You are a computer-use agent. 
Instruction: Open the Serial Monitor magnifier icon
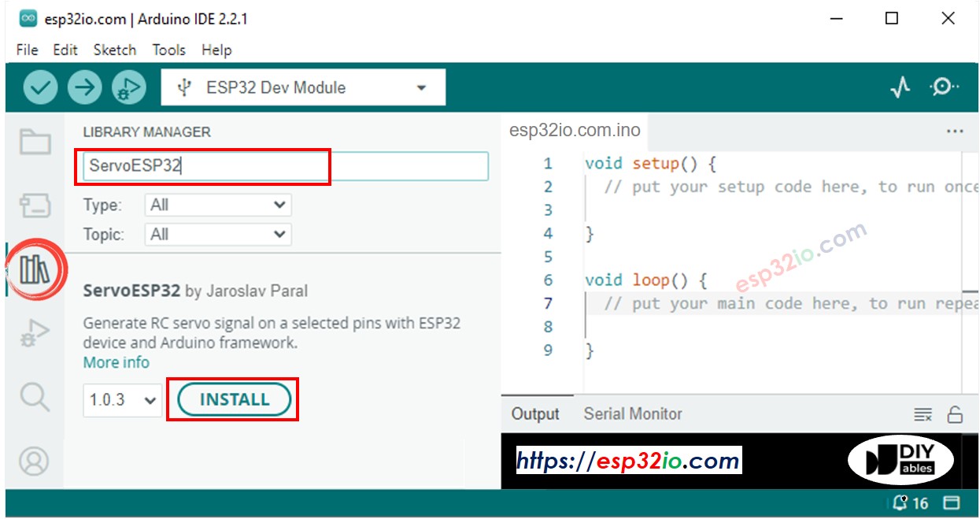944,87
